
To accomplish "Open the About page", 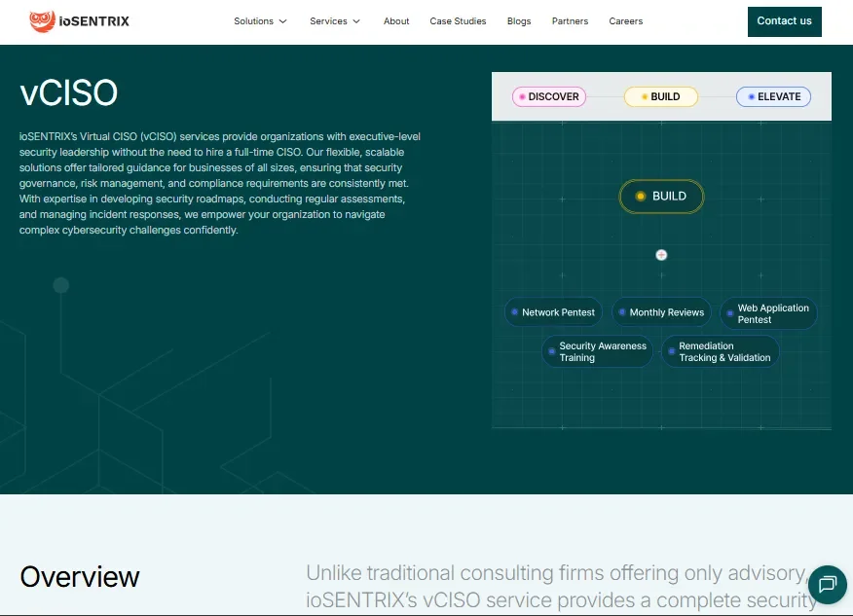I will (396, 21).
